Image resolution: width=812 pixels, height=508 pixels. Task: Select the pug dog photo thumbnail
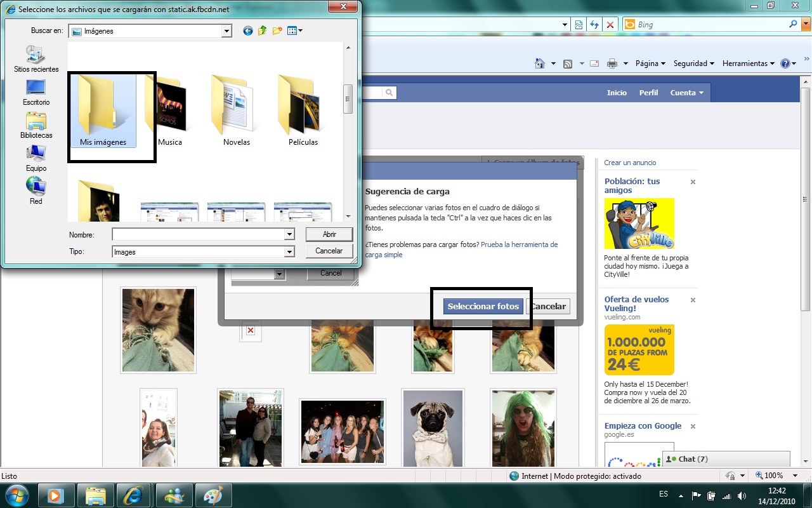click(x=433, y=429)
